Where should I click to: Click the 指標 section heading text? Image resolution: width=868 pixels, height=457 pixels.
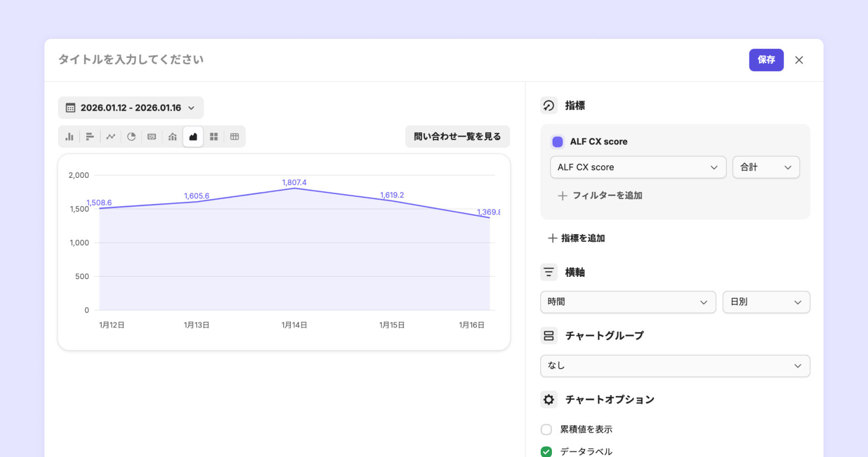(x=575, y=106)
